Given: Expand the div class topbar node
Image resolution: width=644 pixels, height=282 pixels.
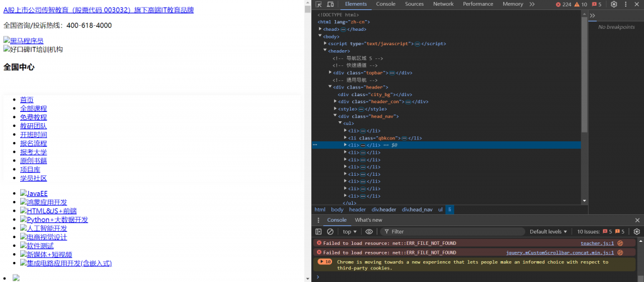Looking at the screenshot, I should tap(330, 73).
